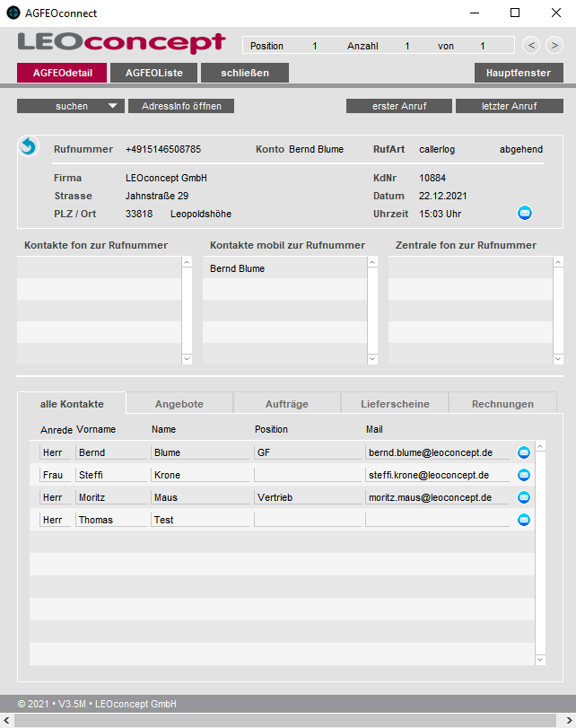This screenshot has width=576, height=728.
Task: Click horizontal scrollbar left arrow at bottom
Action: [6, 720]
